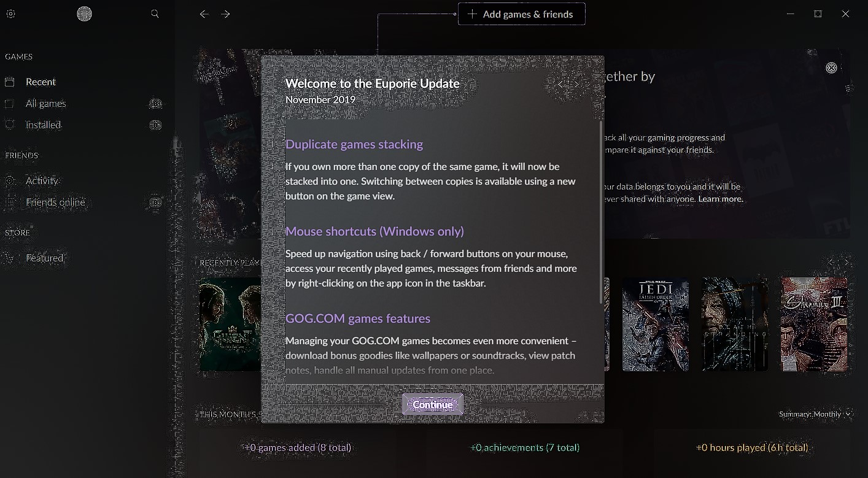Click the +0 achievements stat

tap(525, 448)
